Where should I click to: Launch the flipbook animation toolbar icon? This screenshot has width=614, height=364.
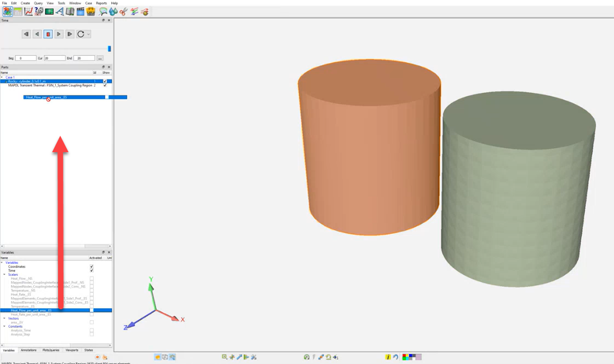click(x=80, y=11)
